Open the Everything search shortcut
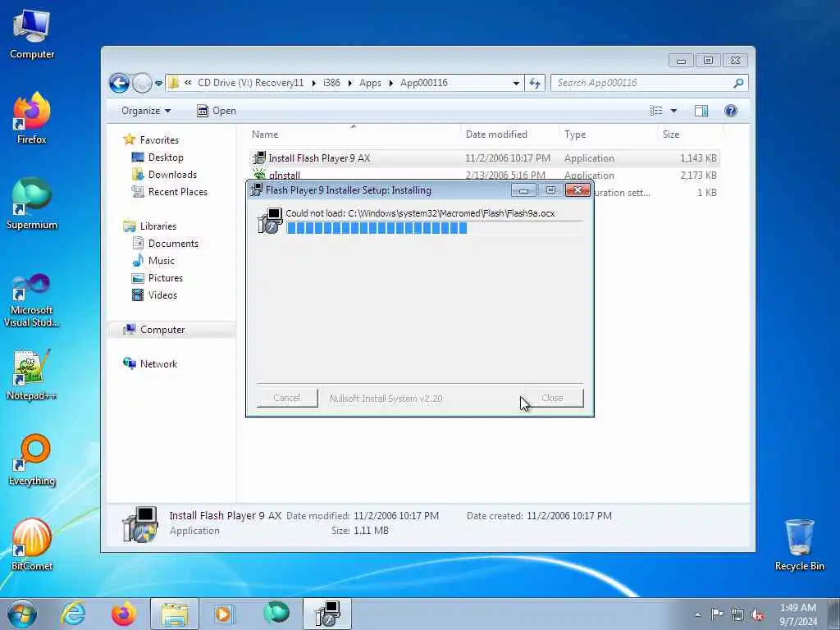Image resolution: width=840 pixels, height=630 pixels. point(32,460)
